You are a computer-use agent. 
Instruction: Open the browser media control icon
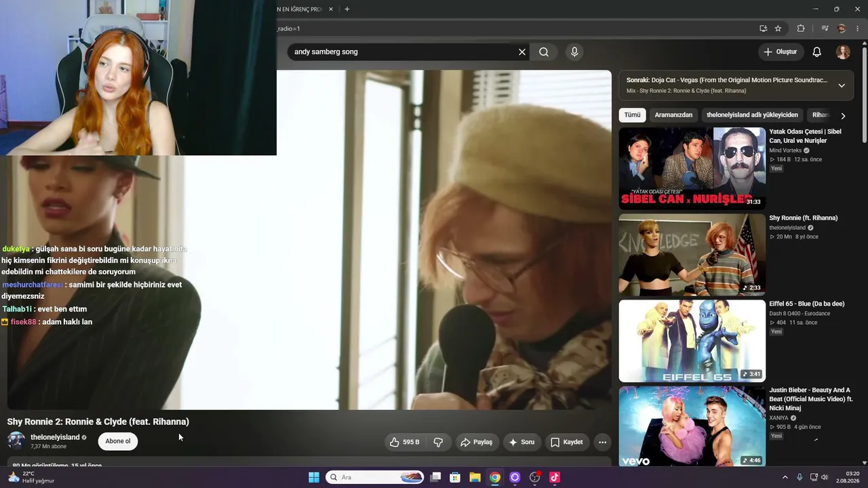tap(825, 28)
